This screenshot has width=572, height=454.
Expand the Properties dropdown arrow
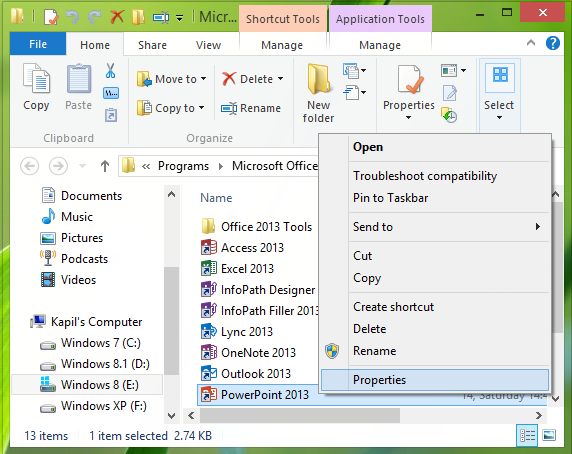pos(409,117)
